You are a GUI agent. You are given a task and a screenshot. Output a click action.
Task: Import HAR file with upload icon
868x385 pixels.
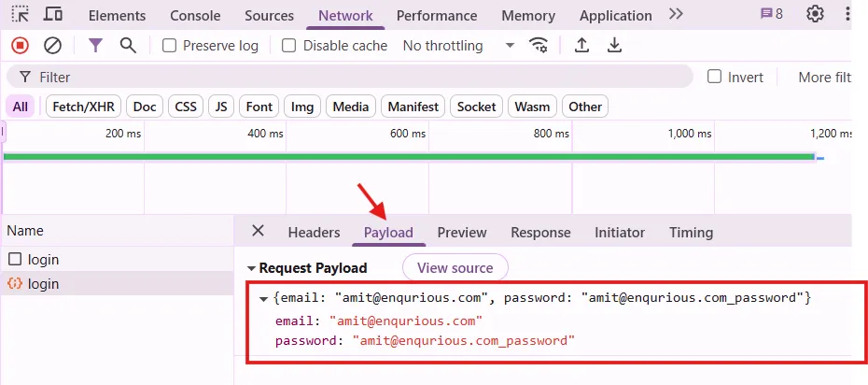click(x=581, y=46)
